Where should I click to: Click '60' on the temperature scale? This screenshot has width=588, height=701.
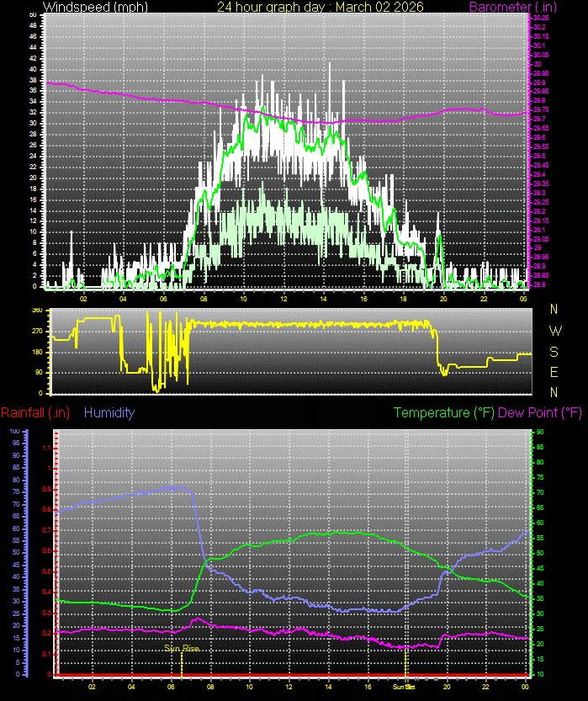540,523
